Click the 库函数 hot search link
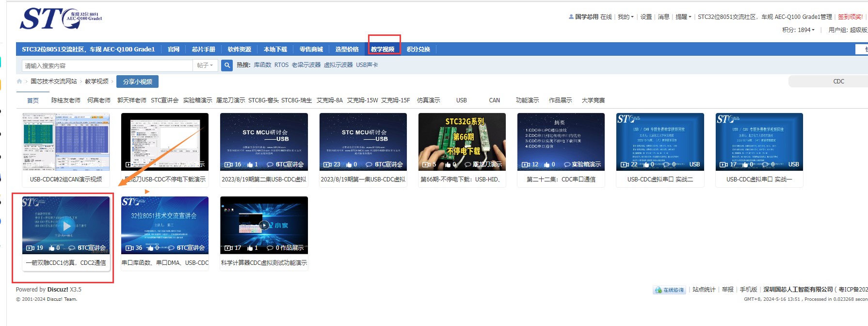 coord(262,65)
